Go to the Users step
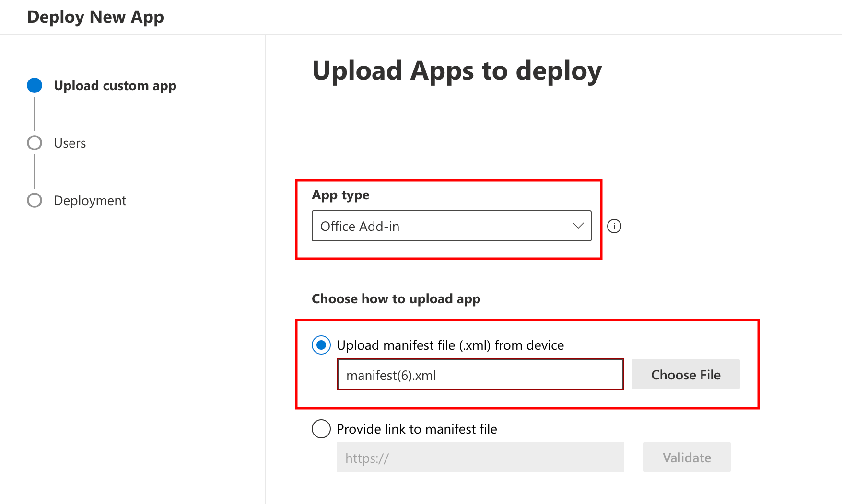Image resolution: width=842 pixels, height=504 pixels. (x=70, y=142)
